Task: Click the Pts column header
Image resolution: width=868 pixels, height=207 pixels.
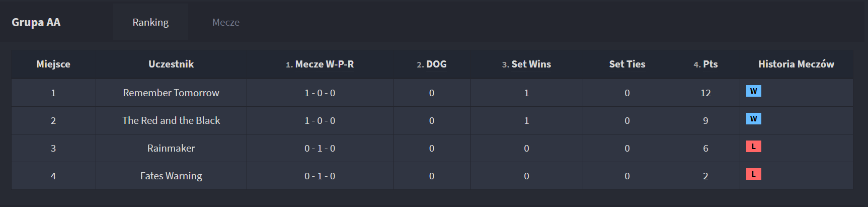Action: (x=705, y=64)
